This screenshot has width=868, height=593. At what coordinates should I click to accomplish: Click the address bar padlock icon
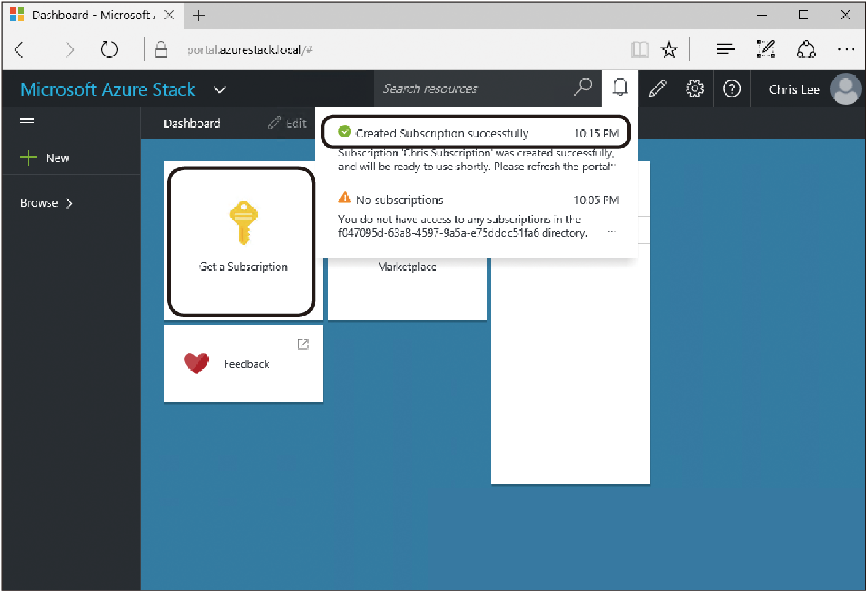coord(161,50)
